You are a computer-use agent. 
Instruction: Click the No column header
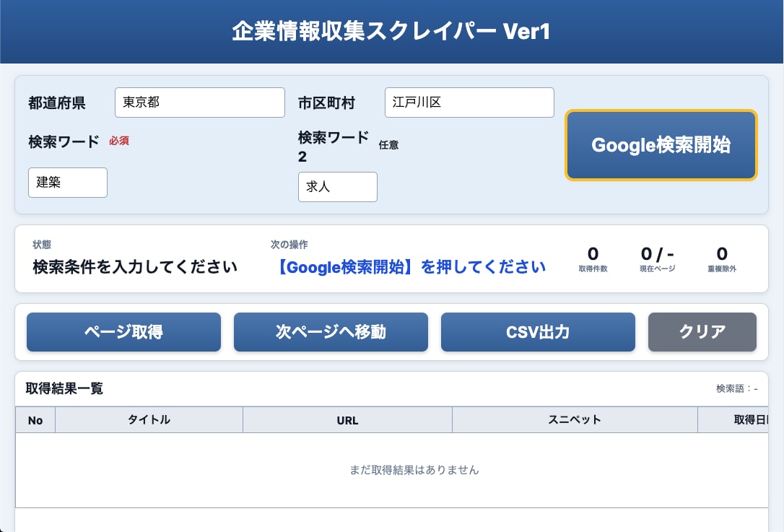click(35, 420)
